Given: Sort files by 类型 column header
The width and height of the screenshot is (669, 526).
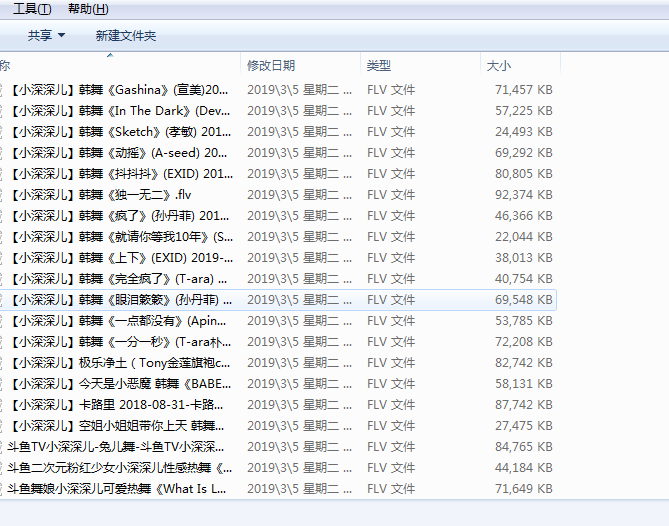Looking at the screenshot, I should pyautogui.click(x=379, y=66).
